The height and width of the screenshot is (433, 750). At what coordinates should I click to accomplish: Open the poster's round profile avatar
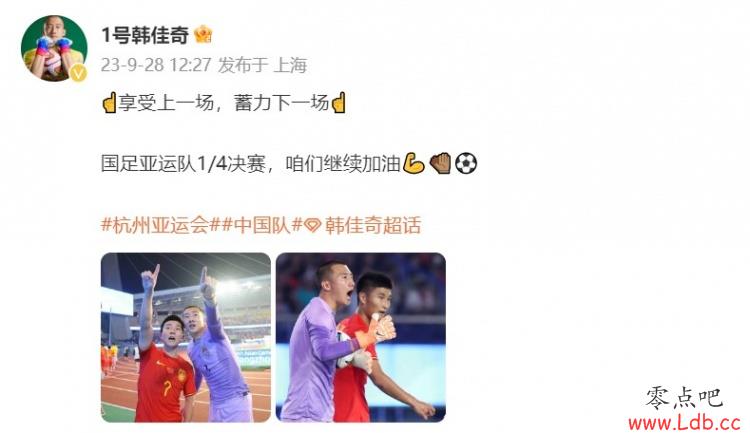54,48
